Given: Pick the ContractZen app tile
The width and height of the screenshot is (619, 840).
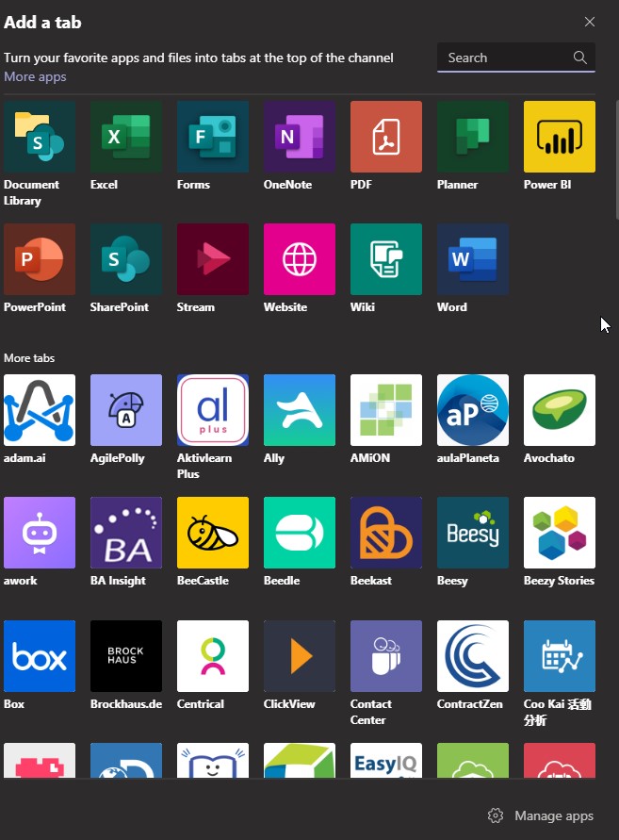Looking at the screenshot, I should [473, 656].
